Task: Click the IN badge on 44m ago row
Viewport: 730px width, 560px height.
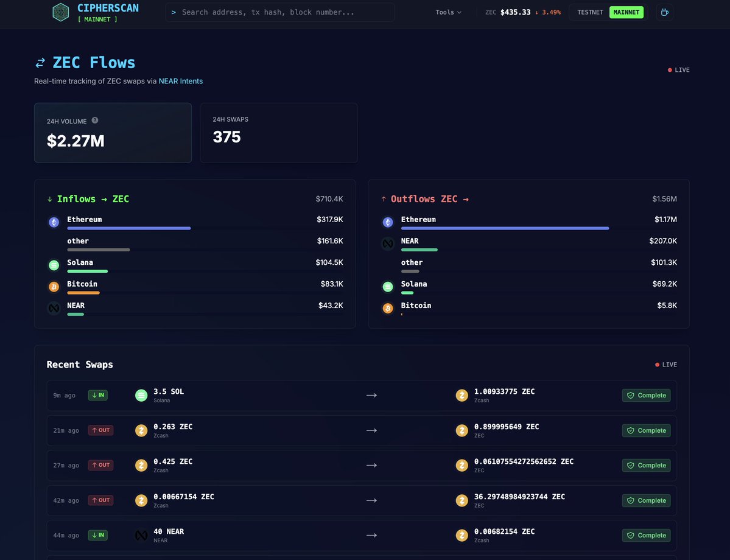Action: click(x=98, y=535)
